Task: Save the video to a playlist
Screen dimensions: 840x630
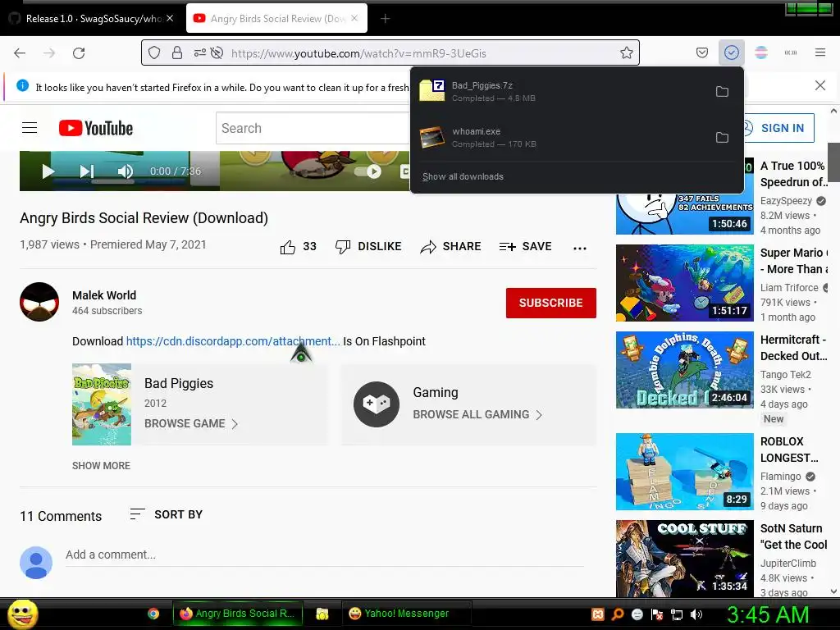Action: tap(525, 246)
